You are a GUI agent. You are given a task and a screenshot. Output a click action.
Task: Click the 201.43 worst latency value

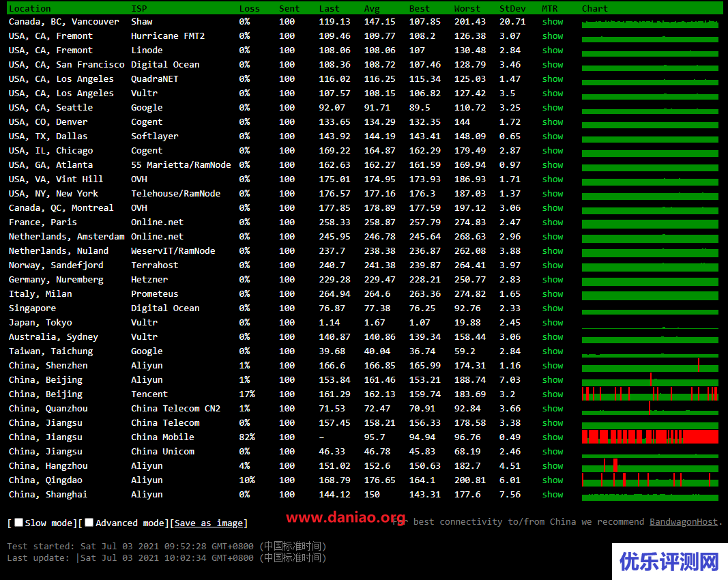pyautogui.click(x=470, y=21)
